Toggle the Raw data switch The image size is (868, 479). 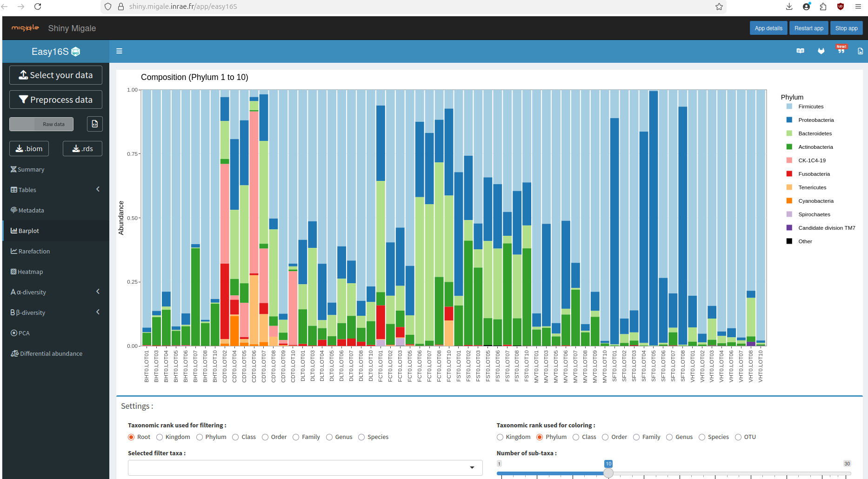41,124
